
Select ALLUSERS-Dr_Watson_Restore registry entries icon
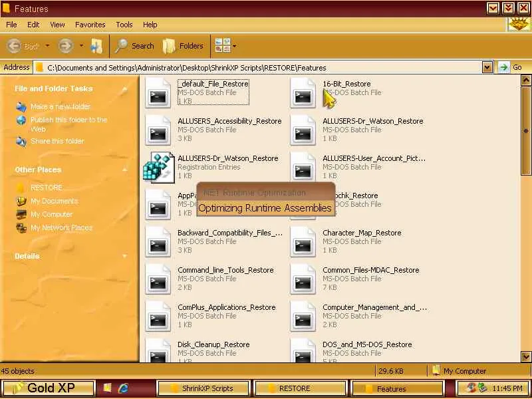pyautogui.click(x=159, y=168)
